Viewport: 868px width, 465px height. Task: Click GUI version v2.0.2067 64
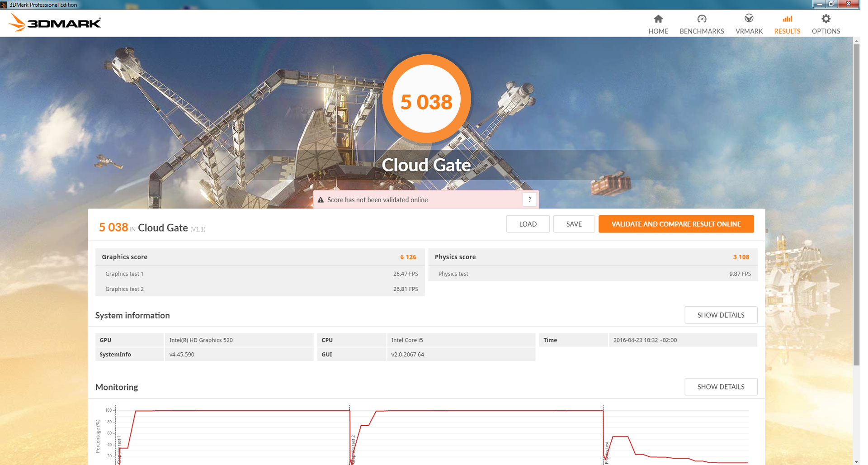(x=407, y=355)
